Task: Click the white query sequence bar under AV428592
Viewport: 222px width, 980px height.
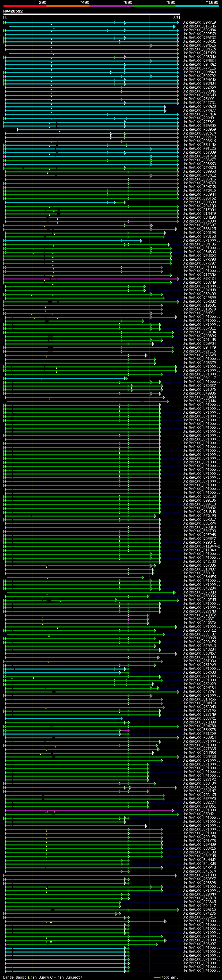Action: [92, 15]
